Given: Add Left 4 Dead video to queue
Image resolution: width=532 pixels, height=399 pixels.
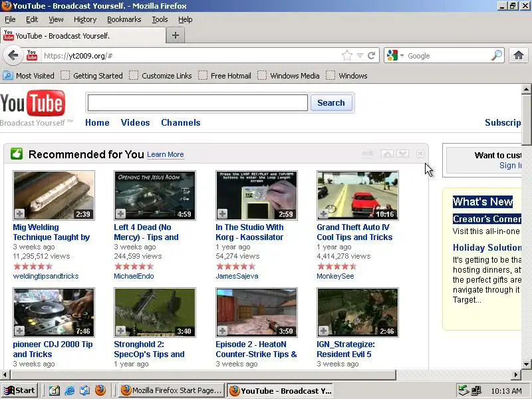Looking at the screenshot, I should [x=120, y=213].
